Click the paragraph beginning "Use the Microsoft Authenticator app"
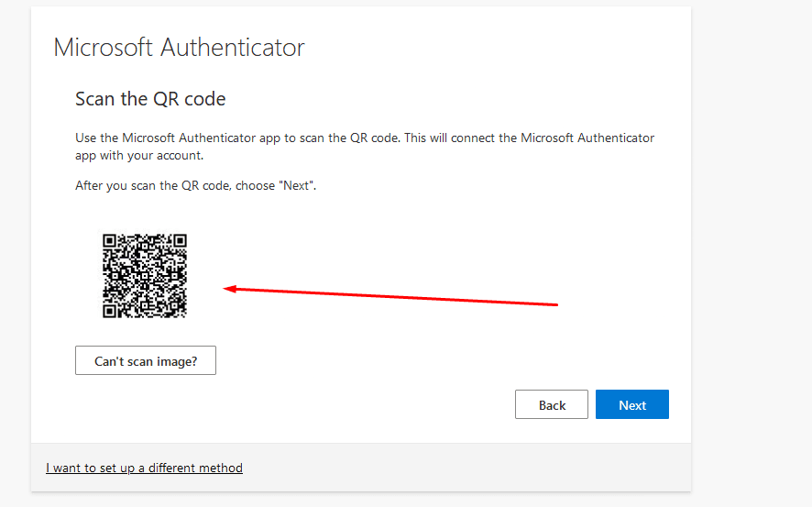Image resolution: width=812 pixels, height=507 pixels. point(365,147)
